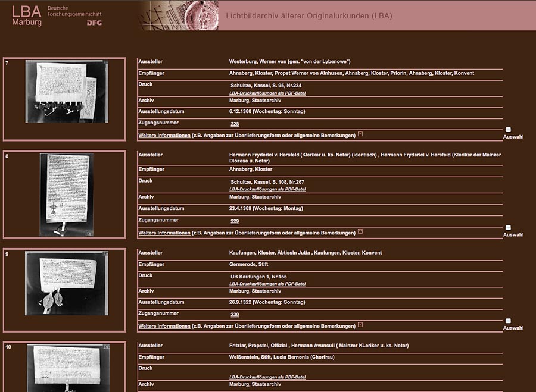The height and width of the screenshot is (392, 536).
Task: Open the charter thumbnail of record 9
Action: tap(67, 283)
